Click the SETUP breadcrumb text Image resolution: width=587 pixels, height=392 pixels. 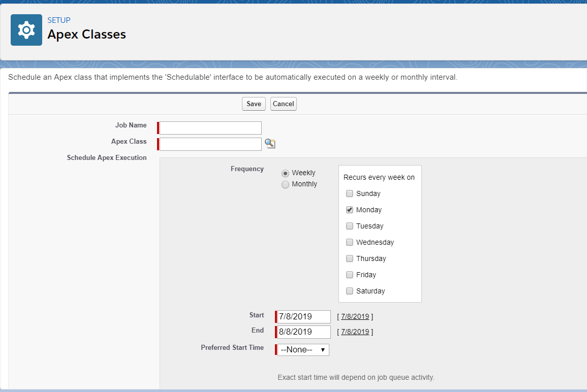pyautogui.click(x=59, y=20)
